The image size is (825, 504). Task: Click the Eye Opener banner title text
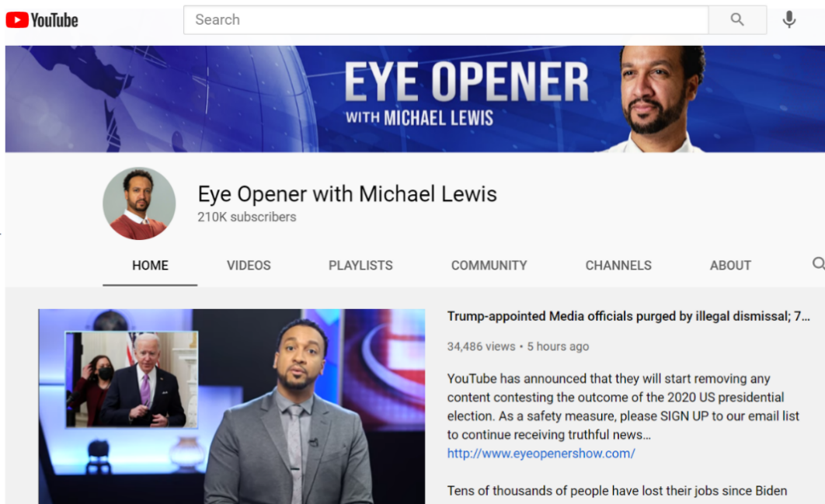click(466, 83)
